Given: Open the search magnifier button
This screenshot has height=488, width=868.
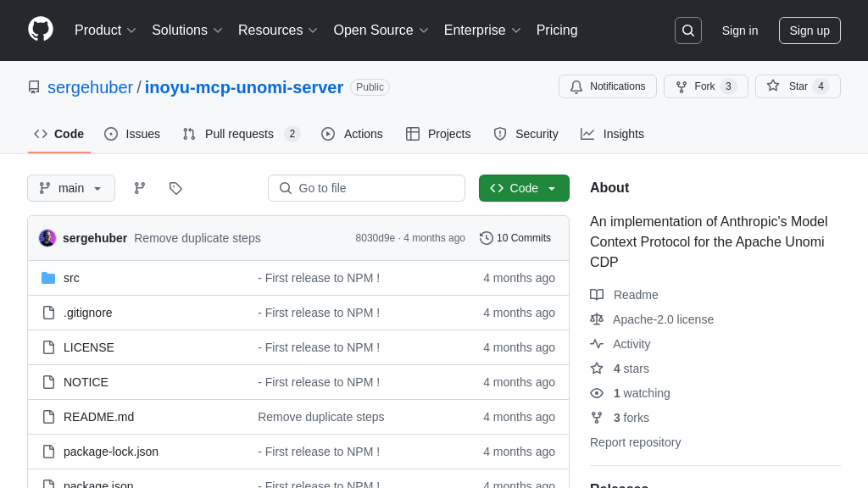Looking at the screenshot, I should point(687,30).
